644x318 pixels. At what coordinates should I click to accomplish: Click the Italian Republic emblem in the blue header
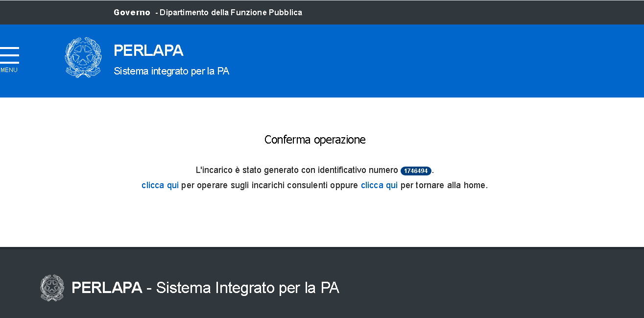[83, 57]
